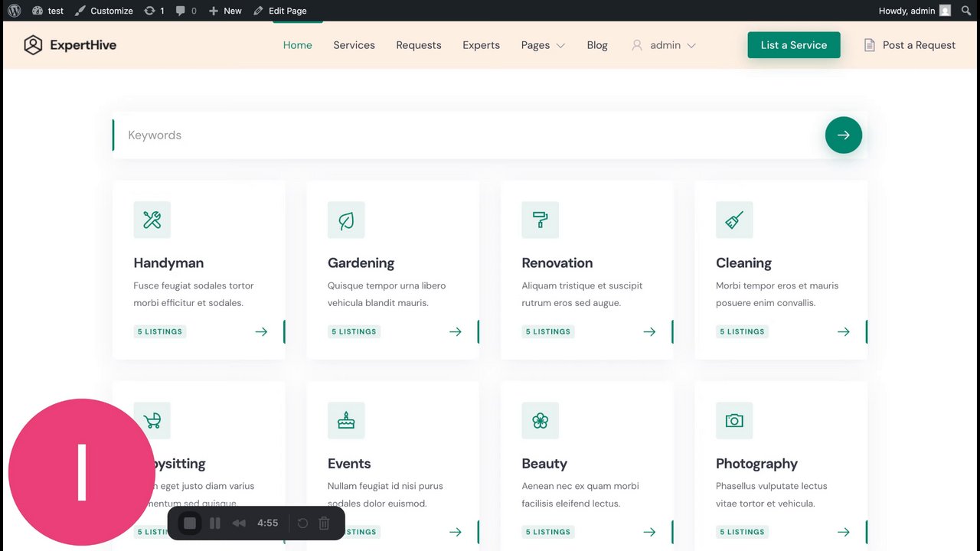The image size is (980, 551).
Task: Open the Howdy, admin account menu
Action: tap(915, 11)
